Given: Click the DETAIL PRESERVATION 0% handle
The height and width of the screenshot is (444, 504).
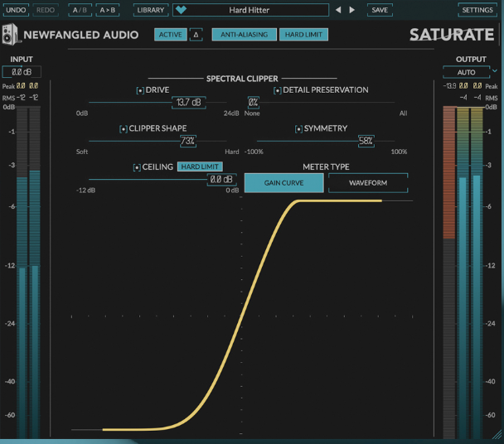Looking at the screenshot, I should click(x=254, y=103).
